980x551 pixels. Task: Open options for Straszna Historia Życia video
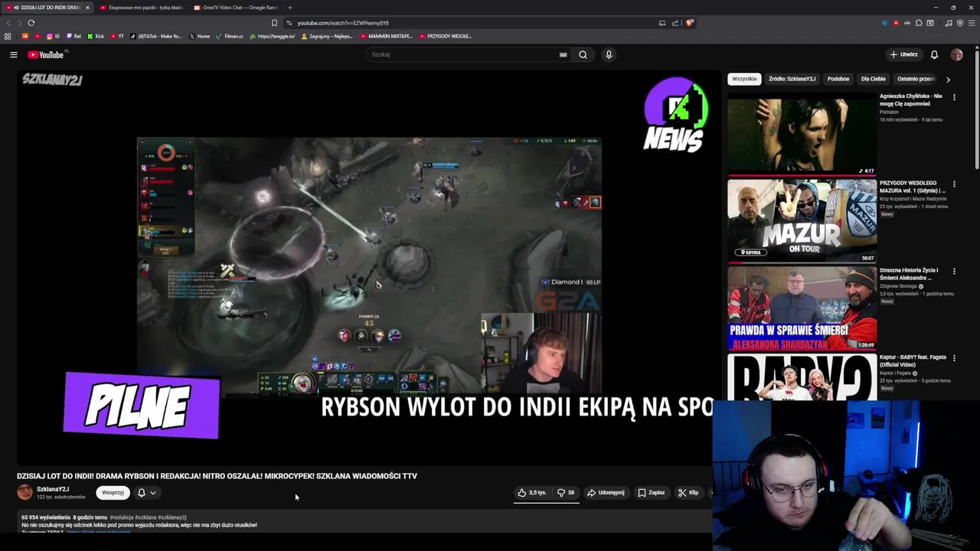954,271
